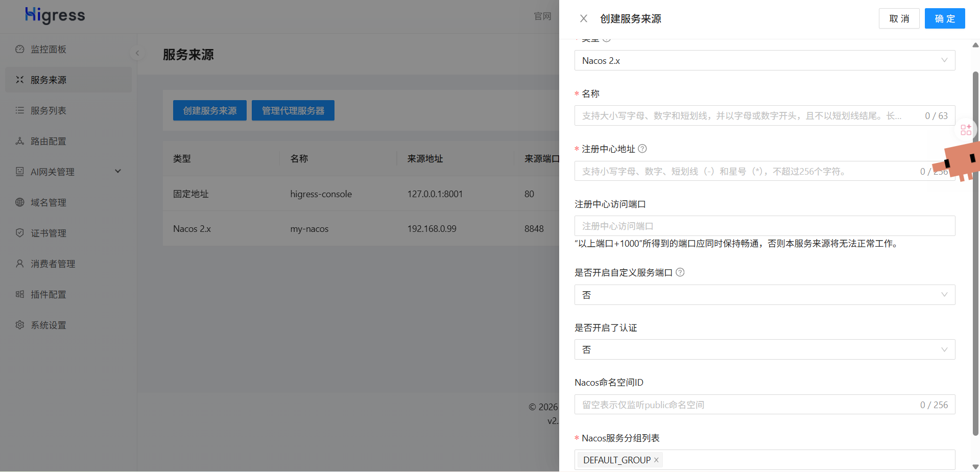The image size is (980, 472).
Task: Open the 是否开启自定义服务端口 dropdown
Action: tap(764, 295)
